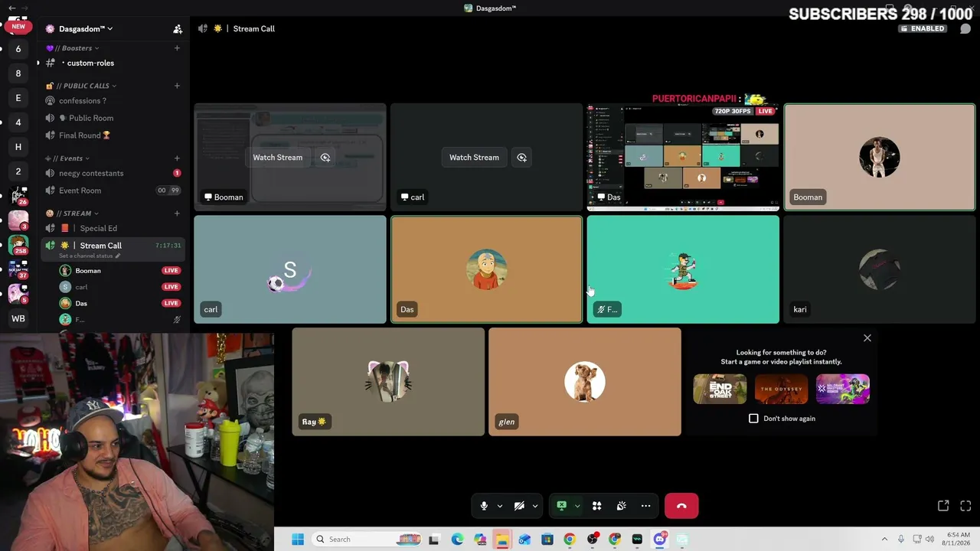The width and height of the screenshot is (980, 551).
Task: Open the server folder labeled E
Action: point(18,98)
